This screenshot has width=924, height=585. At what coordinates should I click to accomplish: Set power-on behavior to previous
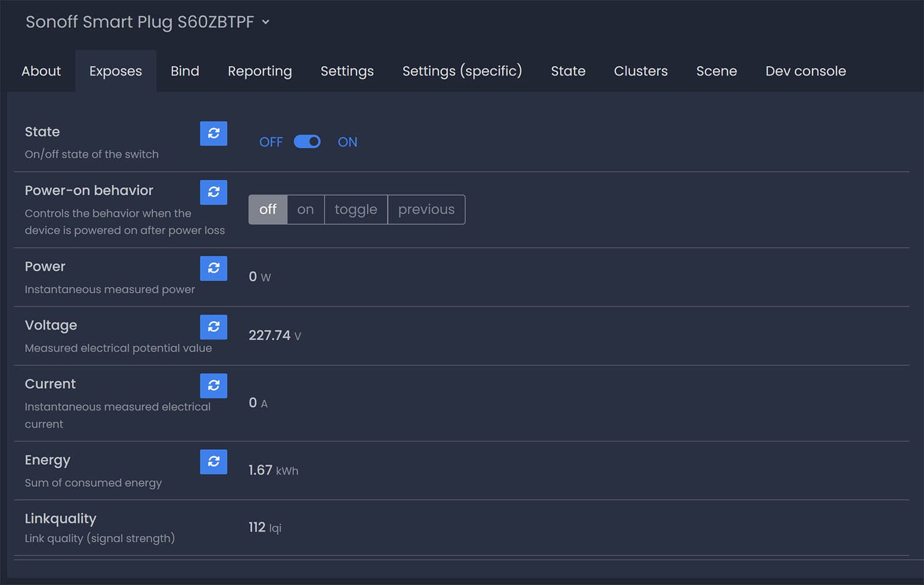coord(426,210)
